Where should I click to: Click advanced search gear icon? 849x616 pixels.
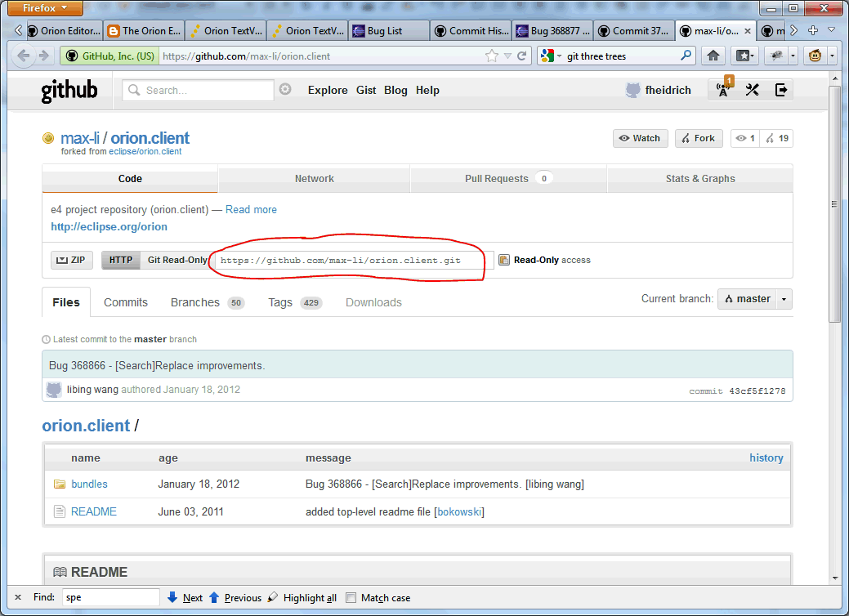tap(285, 90)
